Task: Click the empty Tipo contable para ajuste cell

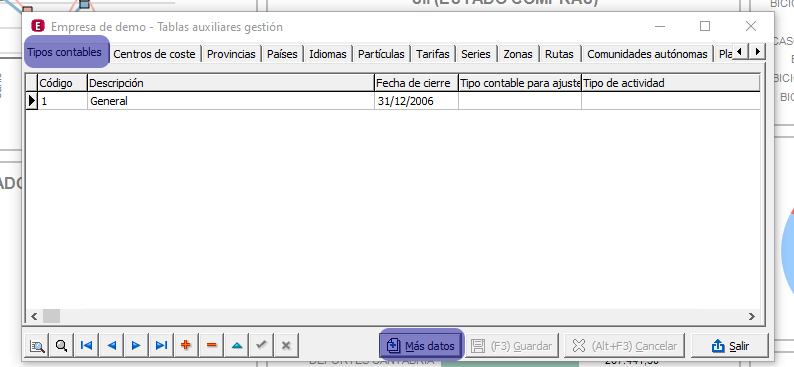Action: pyautogui.click(x=520, y=101)
